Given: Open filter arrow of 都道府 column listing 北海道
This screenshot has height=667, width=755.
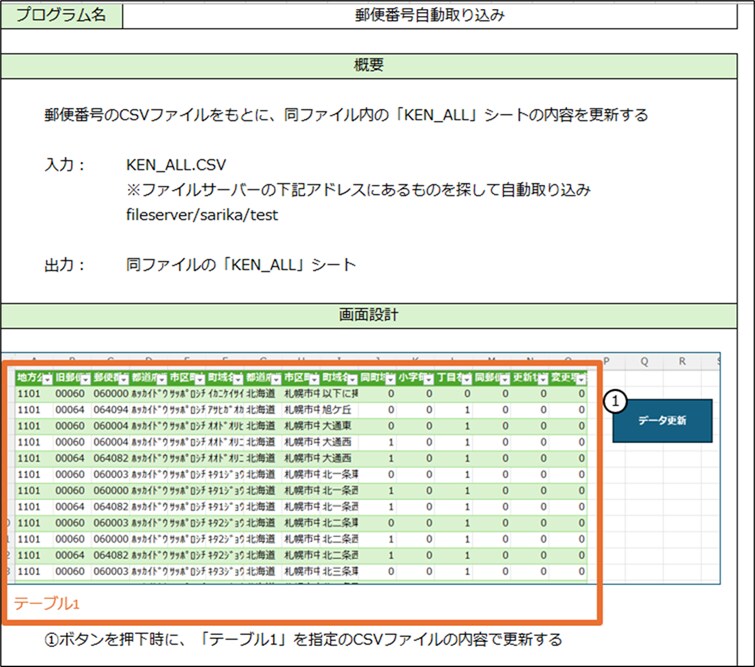Looking at the screenshot, I should (x=276, y=380).
